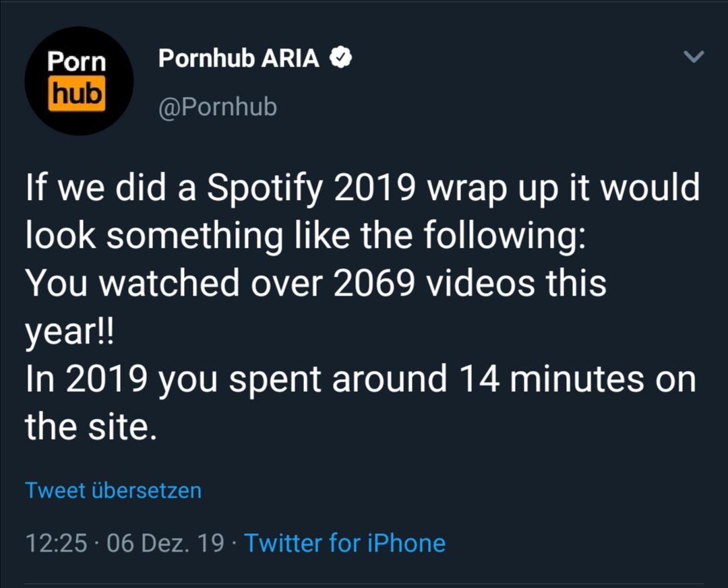Open the Pornhub profile avatar

pos(79,81)
